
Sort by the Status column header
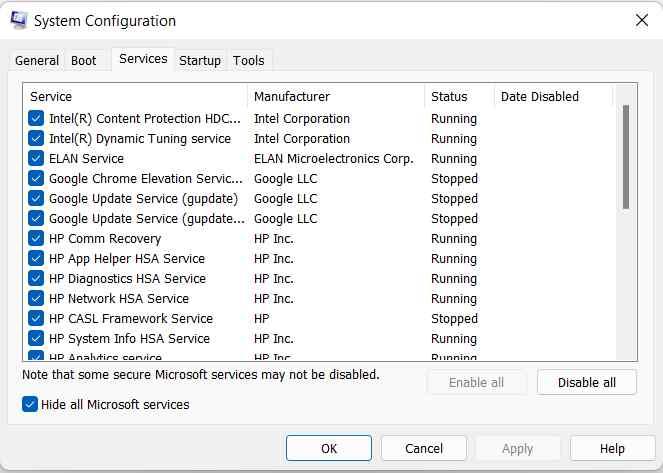460,96
